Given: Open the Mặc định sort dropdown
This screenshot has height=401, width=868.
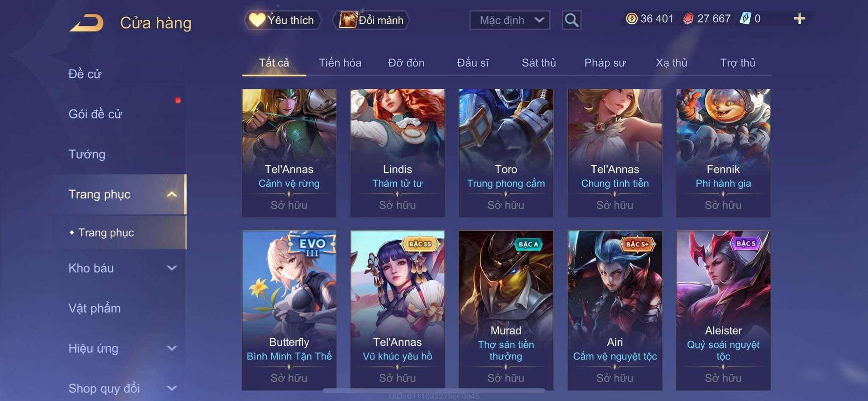Looking at the screenshot, I should (509, 20).
